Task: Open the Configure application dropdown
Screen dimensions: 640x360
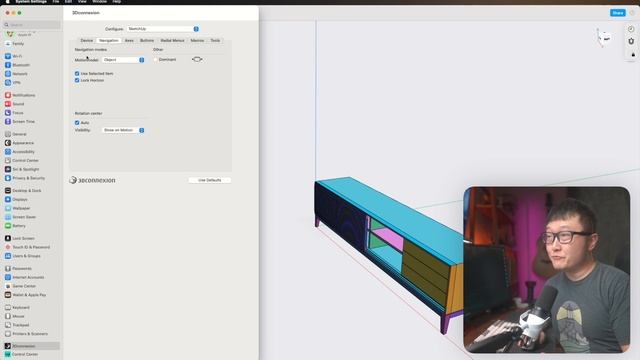Action: pos(163,29)
